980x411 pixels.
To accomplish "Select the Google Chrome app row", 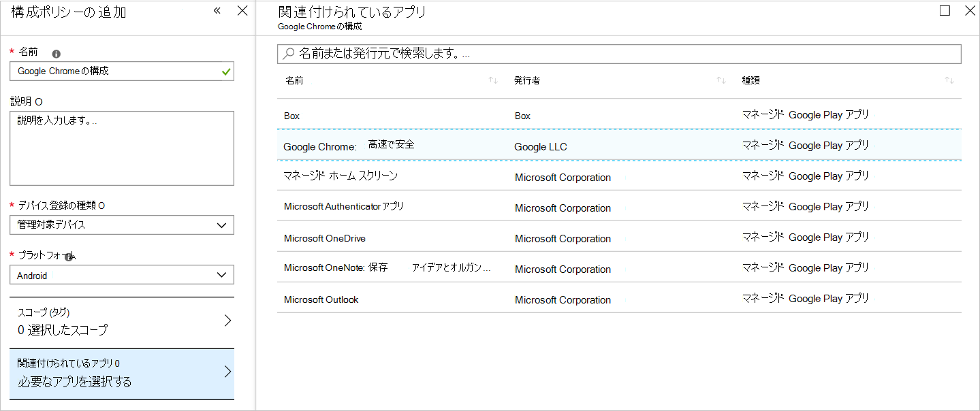I will pyautogui.click(x=619, y=145).
